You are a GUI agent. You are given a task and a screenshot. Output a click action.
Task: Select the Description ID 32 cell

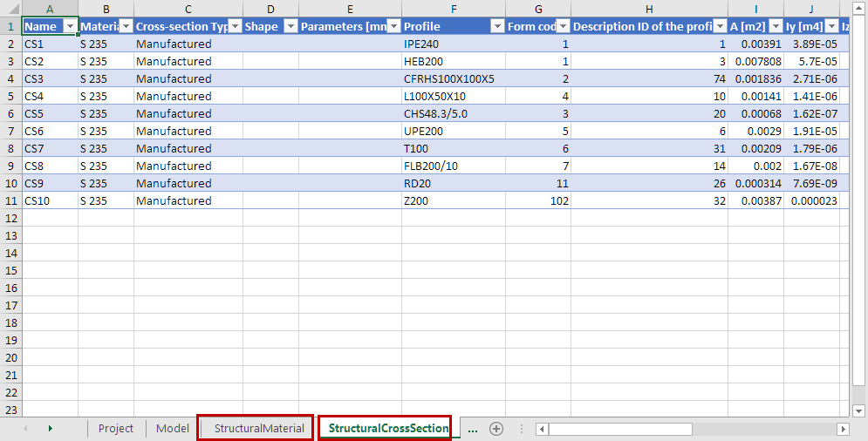[x=649, y=200]
